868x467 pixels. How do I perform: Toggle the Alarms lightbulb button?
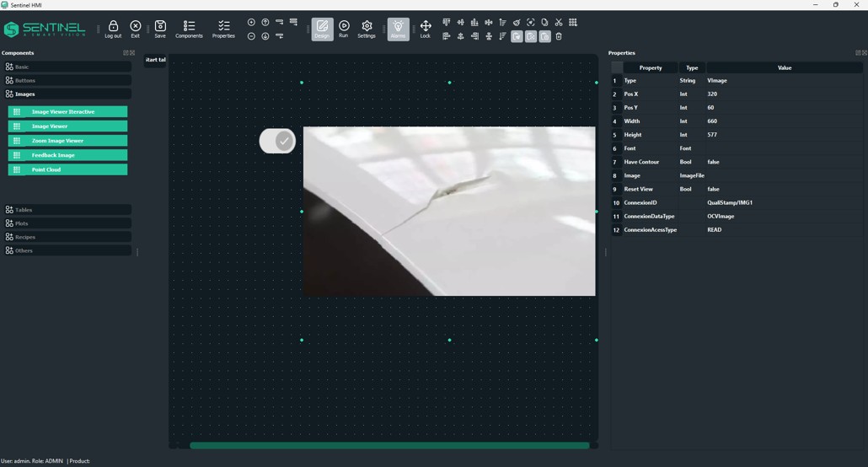click(398, 29)
